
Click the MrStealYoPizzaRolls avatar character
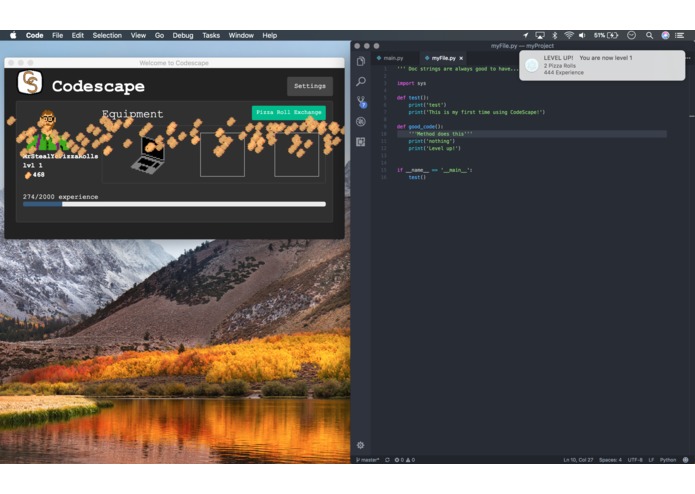tap(47, 131)
